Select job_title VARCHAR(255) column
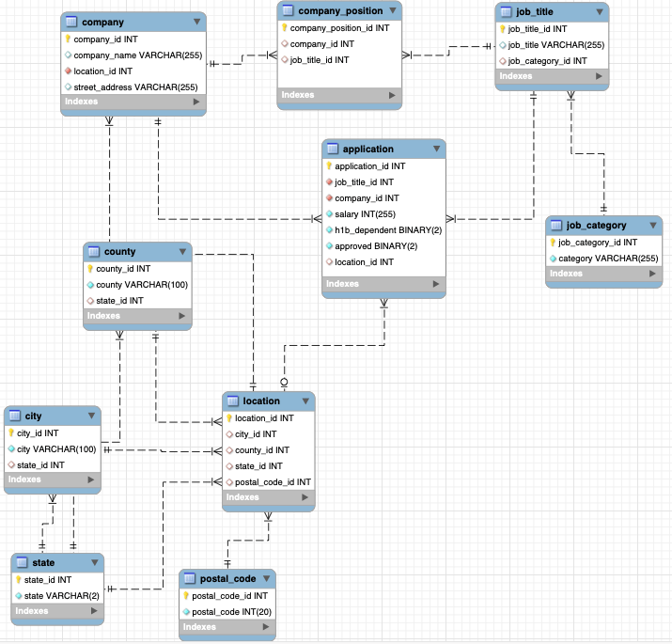The width and height of the screenshot is (672, 644). pyautogui.click(x=552, y=44)
